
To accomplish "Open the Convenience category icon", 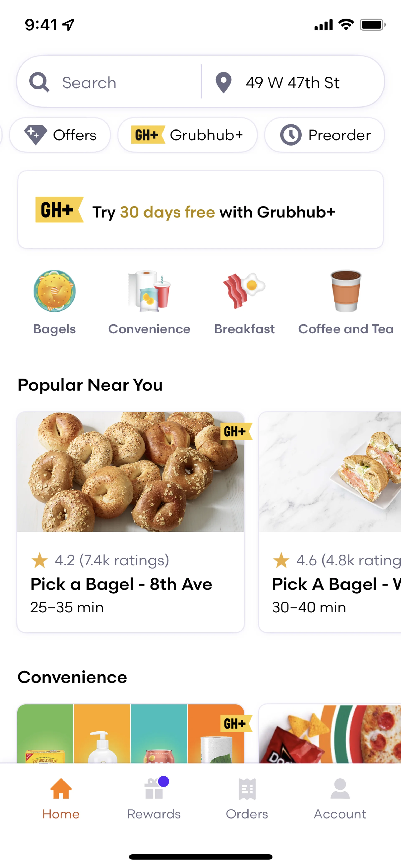I will point(149,291).
